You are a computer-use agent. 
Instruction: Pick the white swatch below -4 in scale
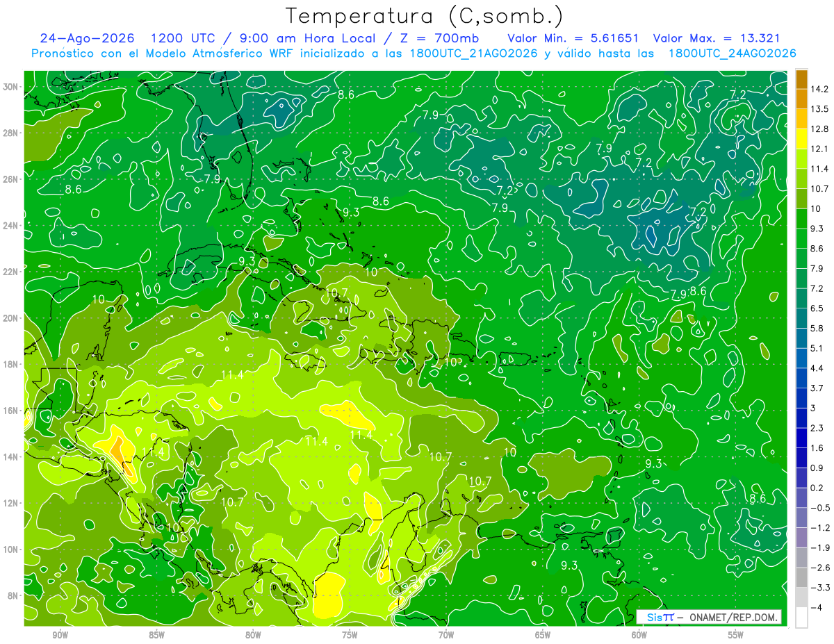(x=801, y=618)
